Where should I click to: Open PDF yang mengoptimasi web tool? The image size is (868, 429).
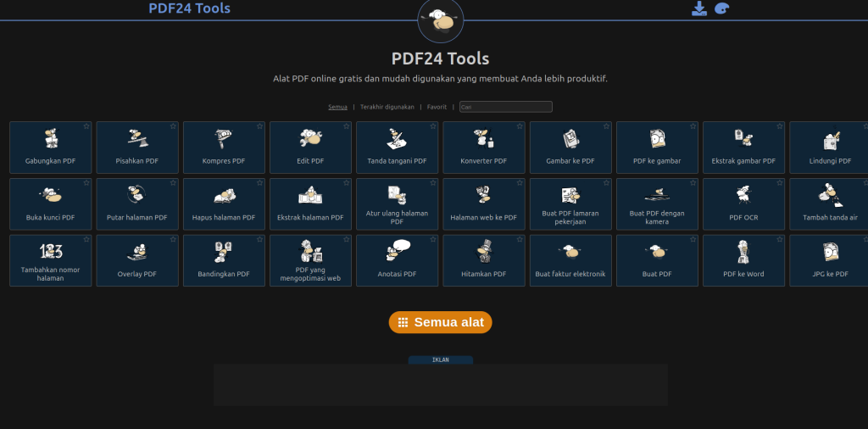310,260
